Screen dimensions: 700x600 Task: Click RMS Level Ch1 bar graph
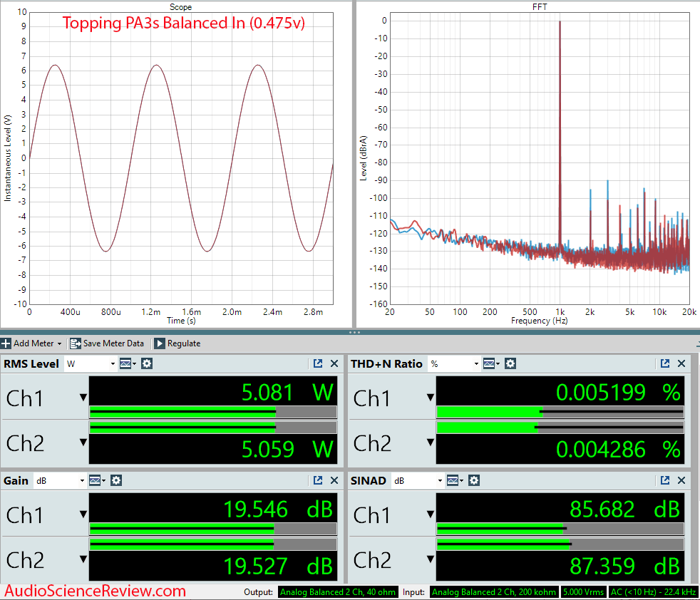click(213, 412)
